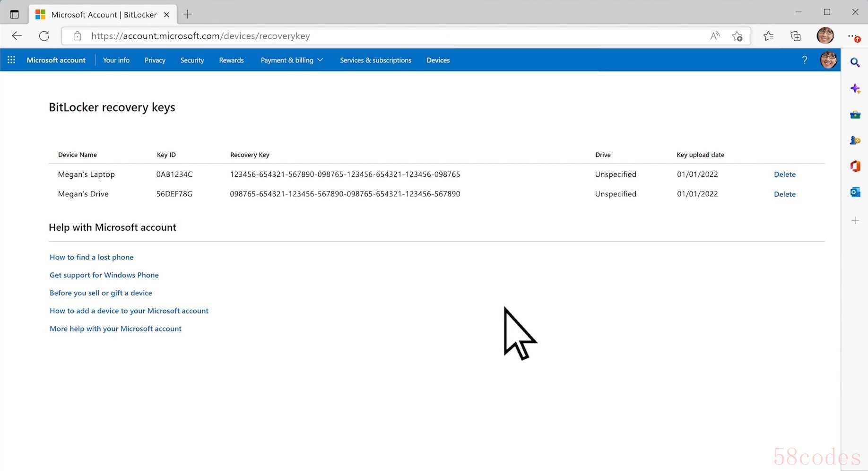The image size is (868, 471).
Task: Delete the Megan's Laptop recovery key
Action: click(x=784, y=174)
